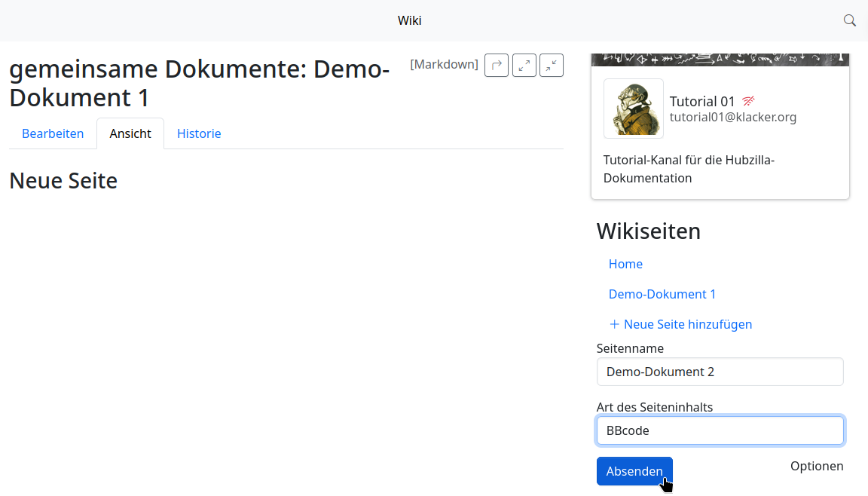Click Neue Seite hinzufügen link
Viewport: 868px width, 496px height.
click(687, 324)
